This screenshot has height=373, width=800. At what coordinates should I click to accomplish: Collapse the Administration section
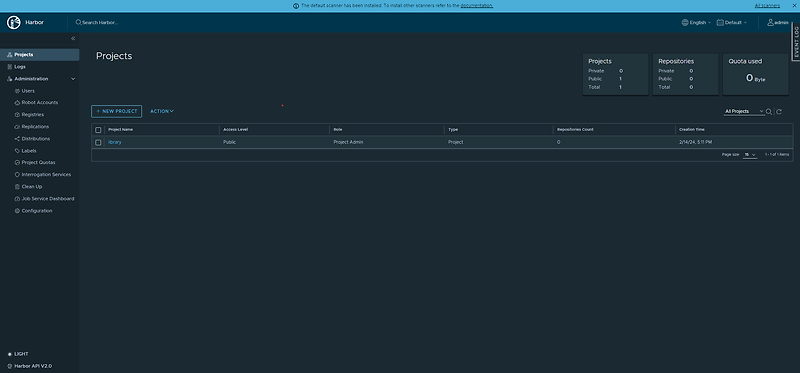tap(73, 79)
